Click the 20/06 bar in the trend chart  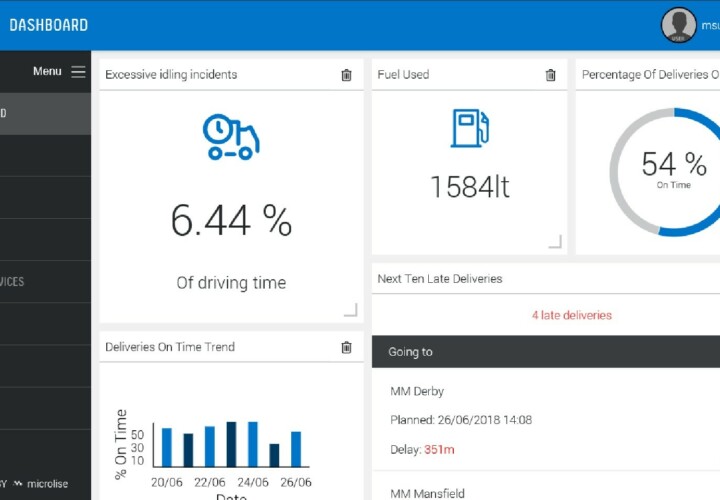167,447
